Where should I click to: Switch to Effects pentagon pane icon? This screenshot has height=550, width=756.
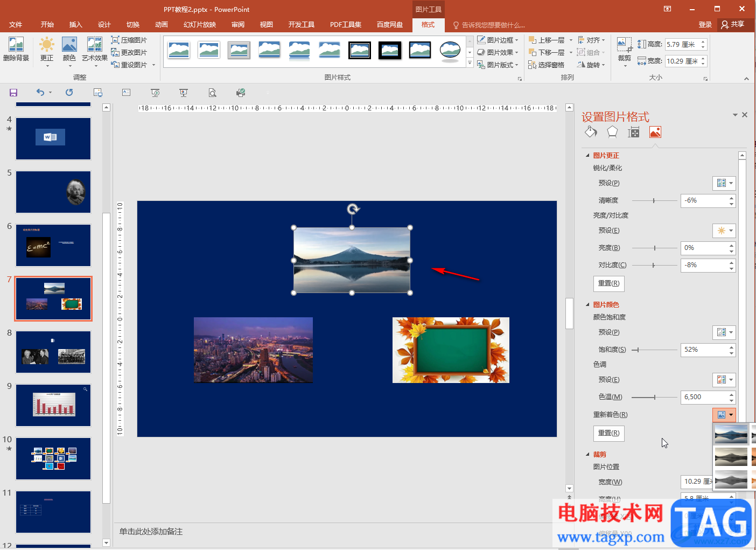click(x=612, y=132)
